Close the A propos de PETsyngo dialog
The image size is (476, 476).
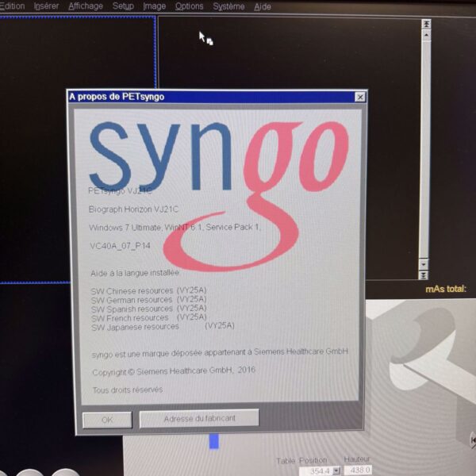point(360,97)
